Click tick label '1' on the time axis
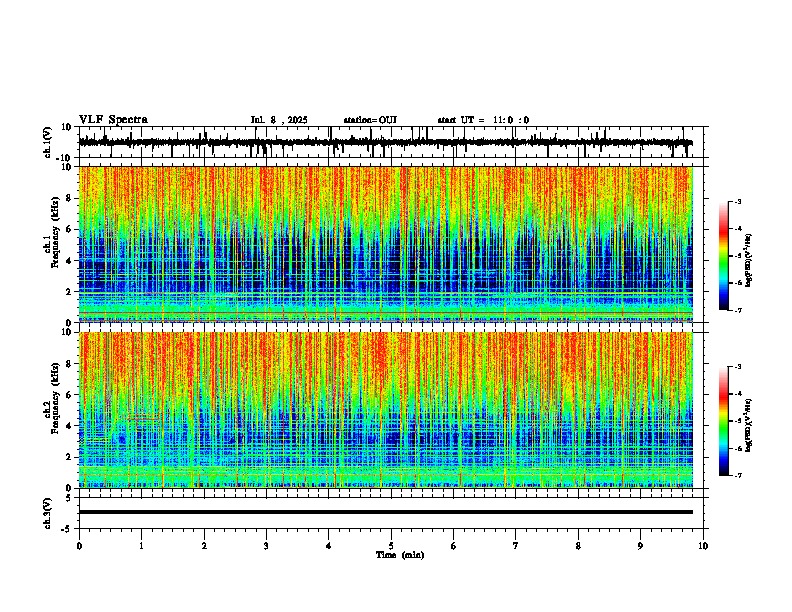Screen dimensions: 792x612 click(141, 546)
